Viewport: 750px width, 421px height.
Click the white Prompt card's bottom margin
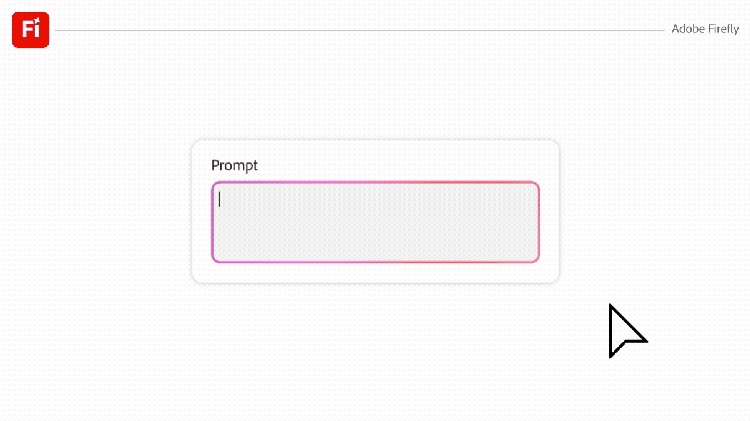[x=375, y=273]
